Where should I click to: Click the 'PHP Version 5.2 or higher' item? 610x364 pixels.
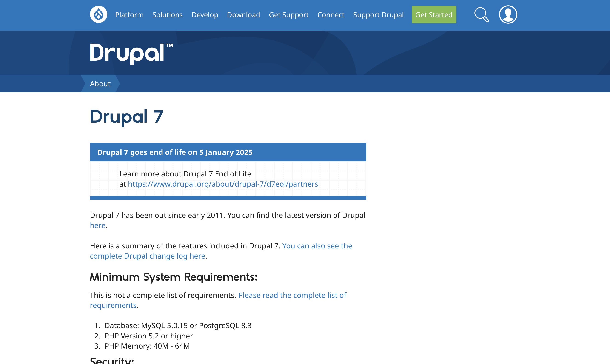point(149,336)
